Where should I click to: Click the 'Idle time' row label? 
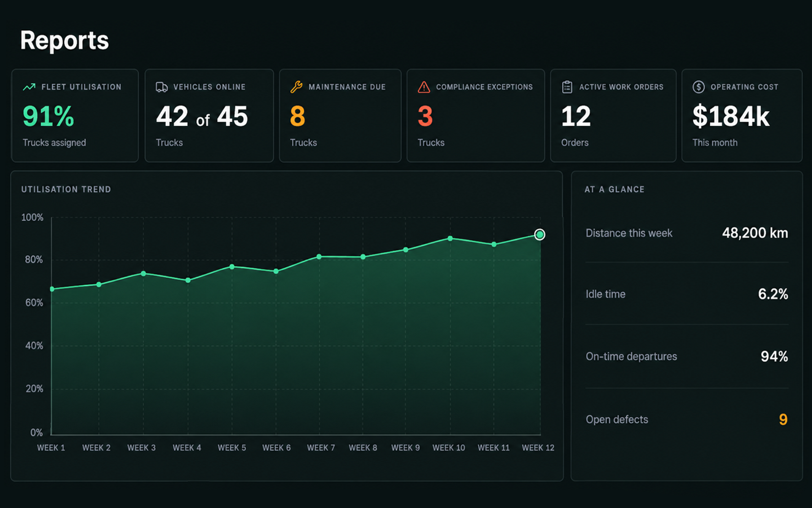coord(605,294)
